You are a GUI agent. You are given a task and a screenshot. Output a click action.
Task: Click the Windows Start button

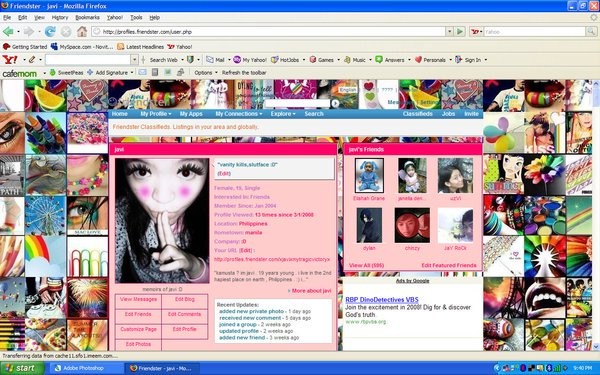[x=22, y=368]
